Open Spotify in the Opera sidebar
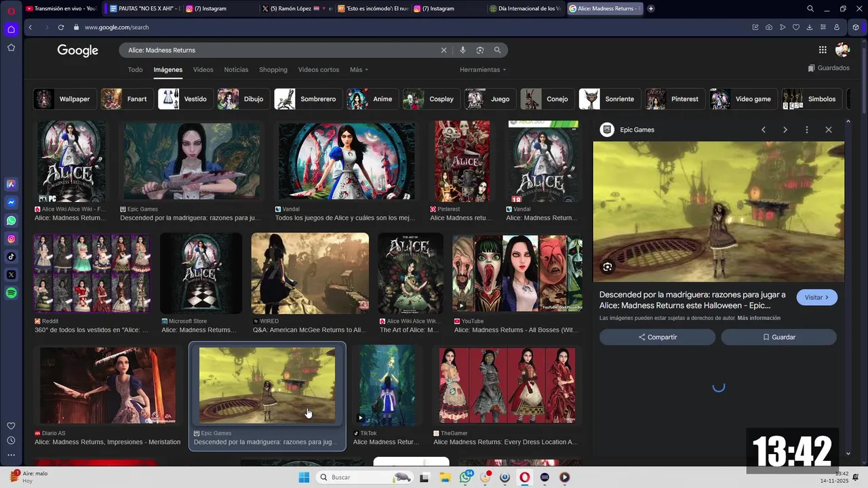The width and height of the screenshot is (868, 488). tap(12, 293)
